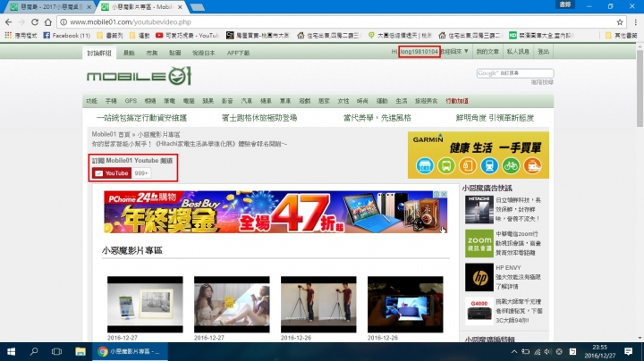644x361 pixels.
Task: Open the first yellow bookmarks folder
Action: 109,35
